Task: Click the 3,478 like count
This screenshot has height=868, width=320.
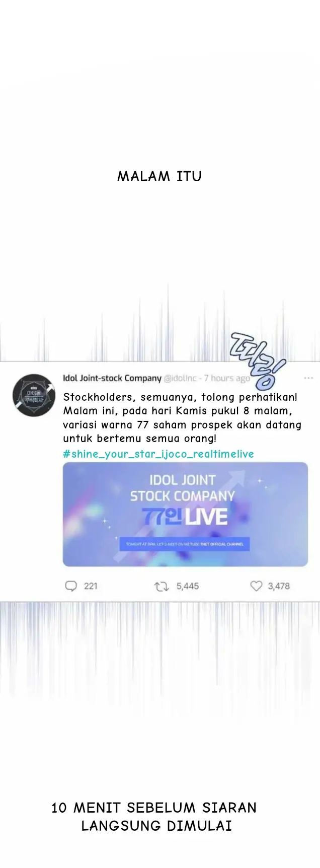Action: (279, 586)
